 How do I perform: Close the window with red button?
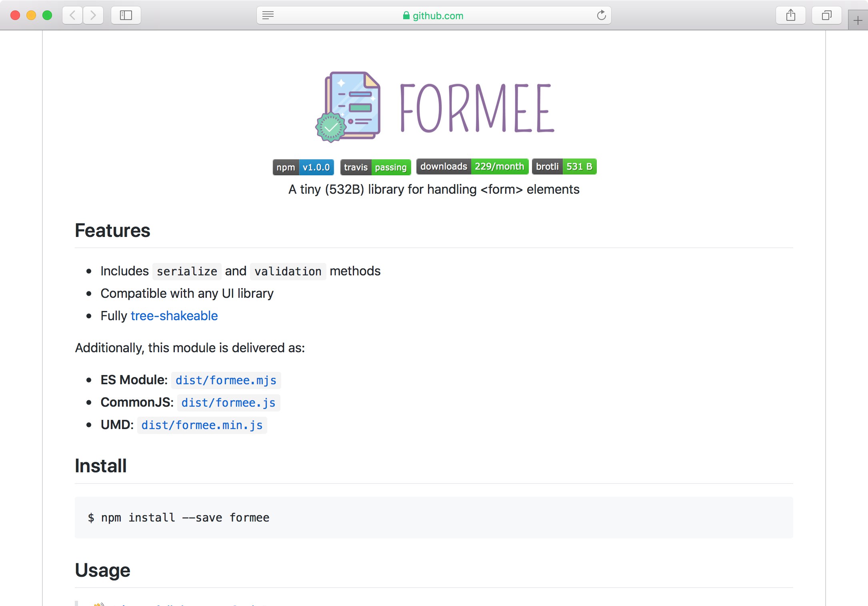15,15
